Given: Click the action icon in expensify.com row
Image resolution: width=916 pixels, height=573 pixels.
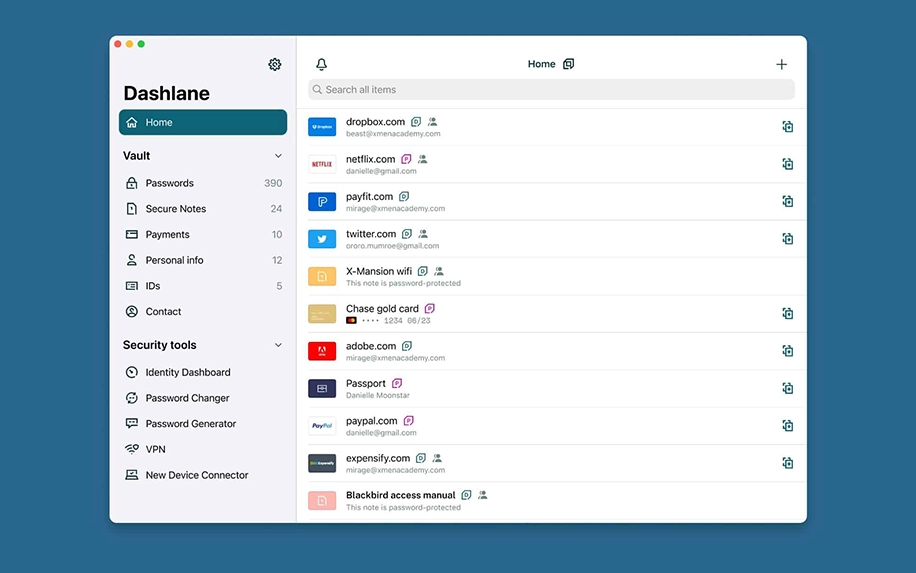Looking at the screenshot, I should point(787,463).
